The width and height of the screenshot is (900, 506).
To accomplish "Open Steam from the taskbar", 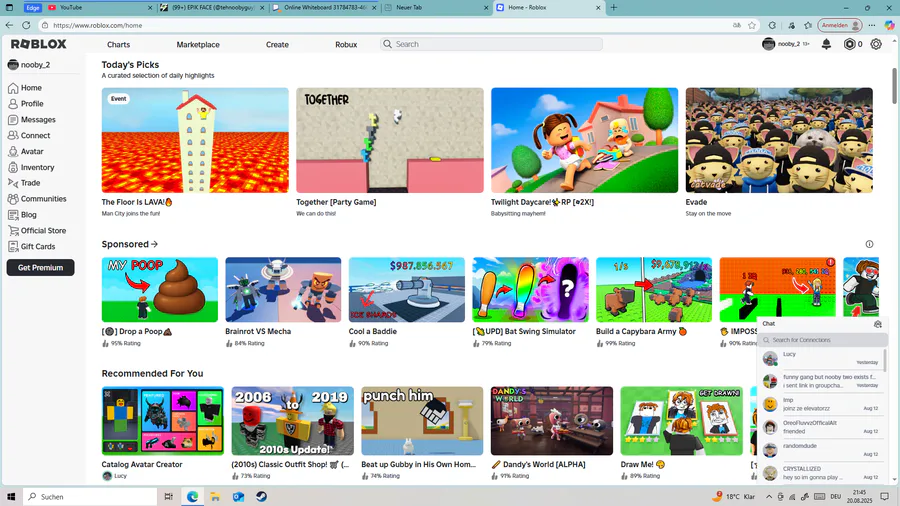I will pyautogui.click(x=261, y=497).
